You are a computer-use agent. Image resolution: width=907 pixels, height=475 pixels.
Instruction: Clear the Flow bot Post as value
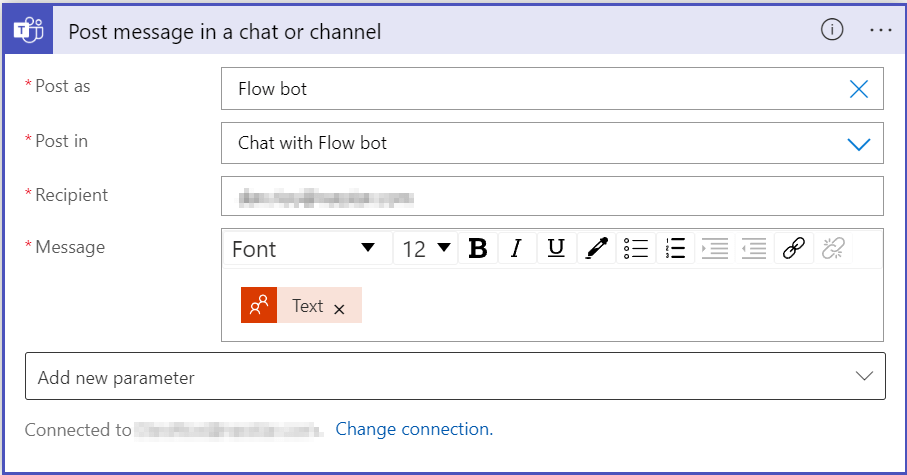coord(858,89)
